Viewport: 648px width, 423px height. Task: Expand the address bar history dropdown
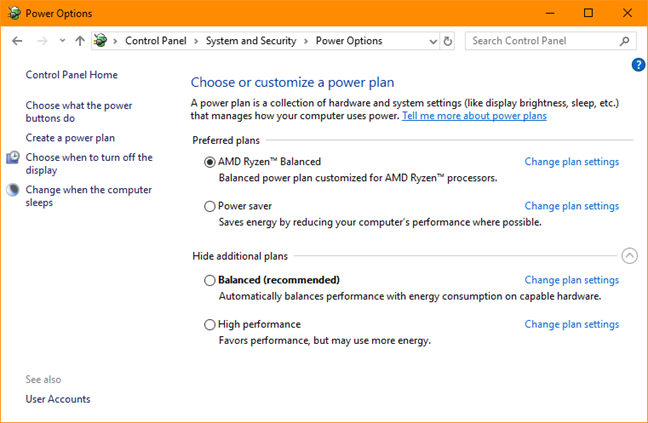point(433,41)
